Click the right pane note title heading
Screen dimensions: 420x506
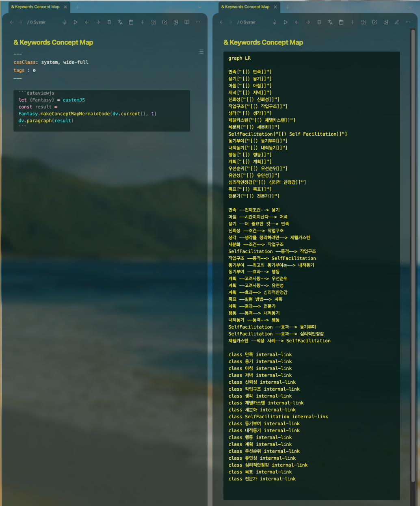pos(263,42)
